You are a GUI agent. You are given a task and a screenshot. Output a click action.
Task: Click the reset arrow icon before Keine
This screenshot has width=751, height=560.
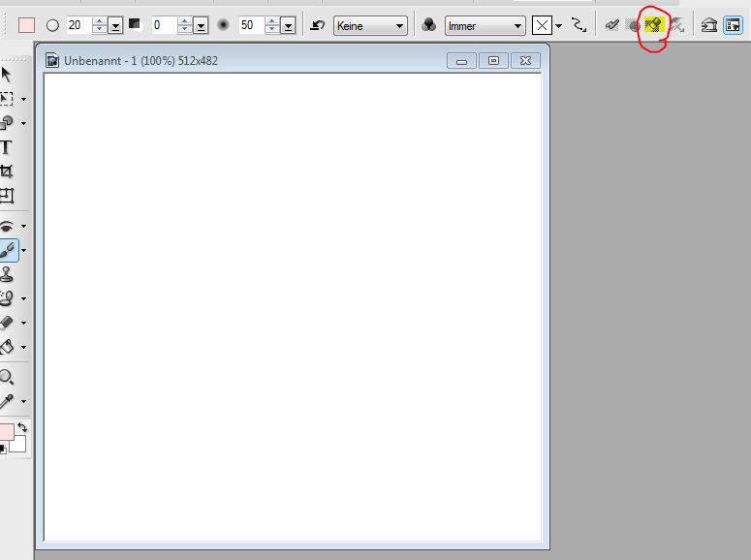coord(317,25)
